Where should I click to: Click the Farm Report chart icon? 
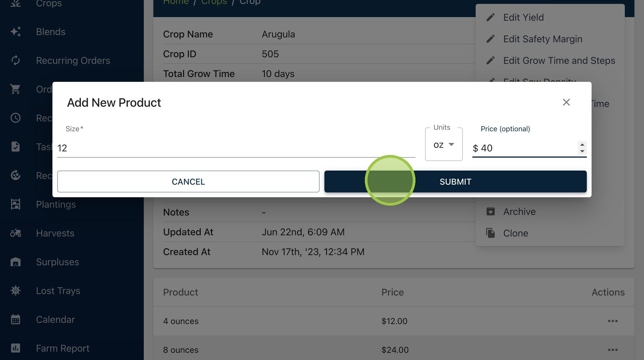[16, 348]
